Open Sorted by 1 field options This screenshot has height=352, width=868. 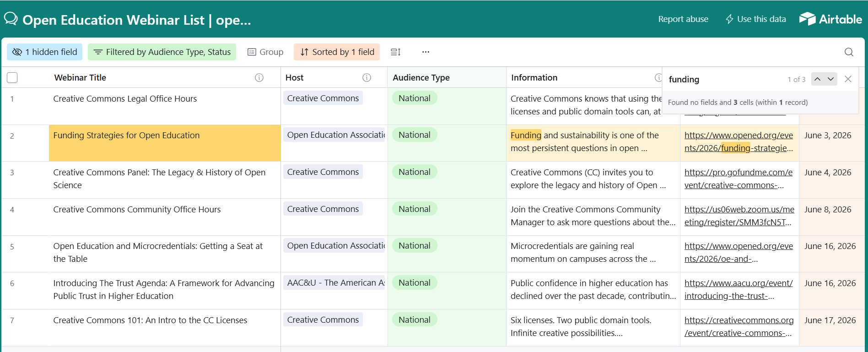click(x=337, y=52)
